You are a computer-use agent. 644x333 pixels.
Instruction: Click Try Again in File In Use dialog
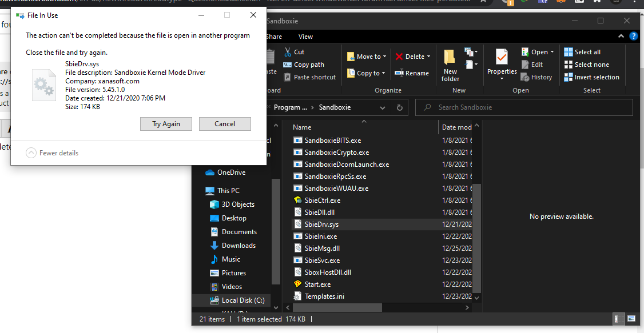tap(166, 124)
